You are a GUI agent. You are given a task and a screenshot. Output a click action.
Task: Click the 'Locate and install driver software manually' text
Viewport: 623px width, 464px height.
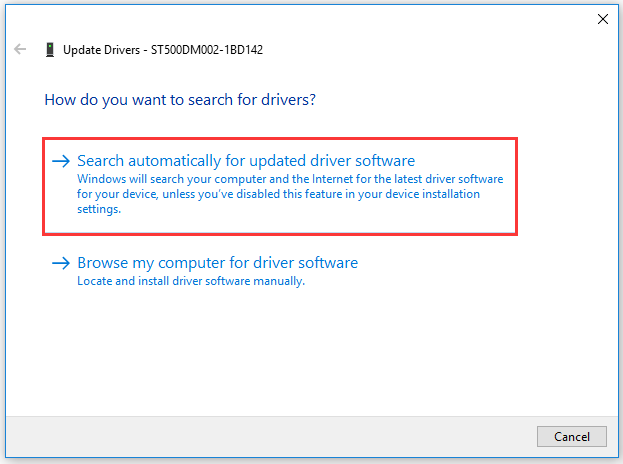(x=191, y=281)
